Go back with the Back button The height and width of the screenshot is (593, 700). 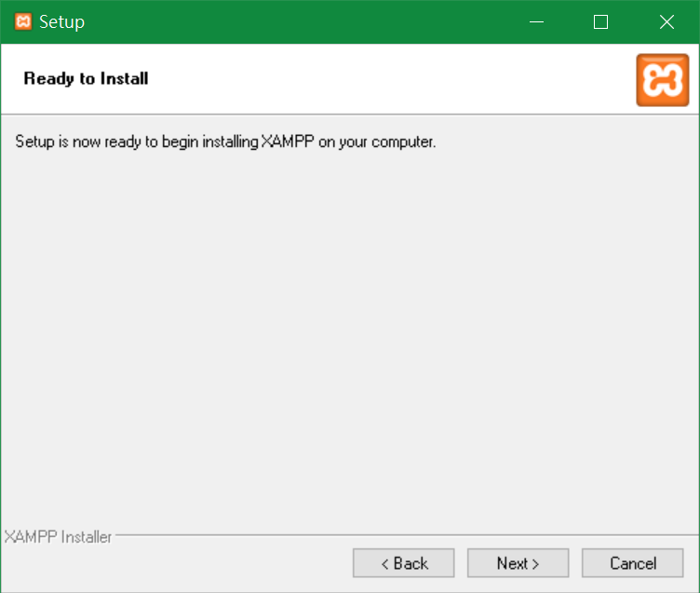404,563
